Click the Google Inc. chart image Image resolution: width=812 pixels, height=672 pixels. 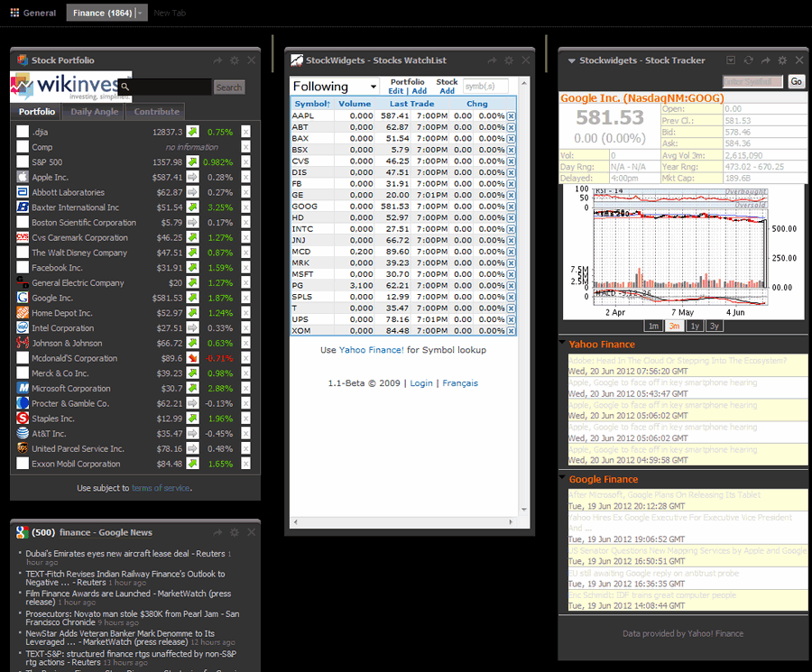coord(684,252)
